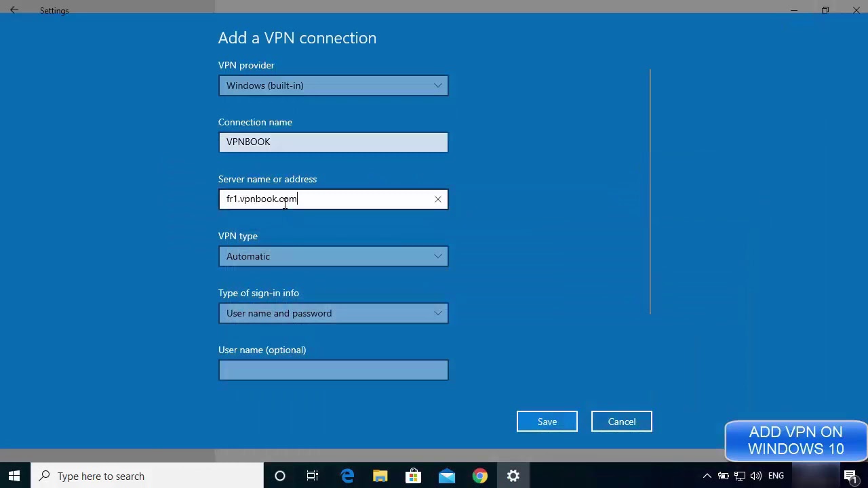This screenshot has height=488, width=868.
Task: Expand the VPN type Automatic dropdown
Action: (333, 256)
